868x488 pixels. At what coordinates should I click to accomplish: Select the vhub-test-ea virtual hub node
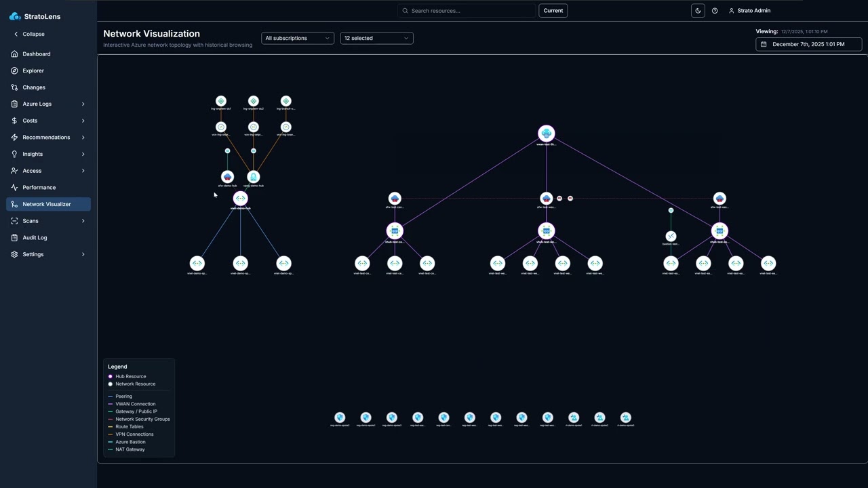click(719, 231)
